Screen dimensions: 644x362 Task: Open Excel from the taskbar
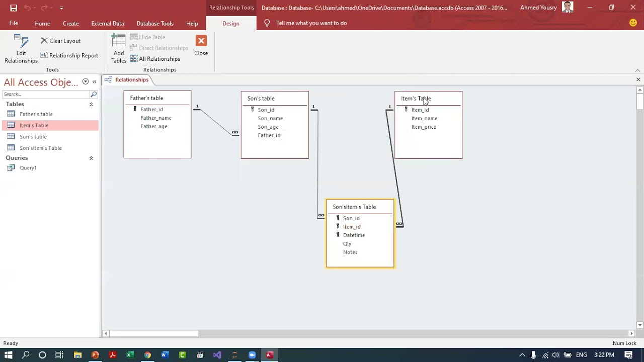click(130, 355)
